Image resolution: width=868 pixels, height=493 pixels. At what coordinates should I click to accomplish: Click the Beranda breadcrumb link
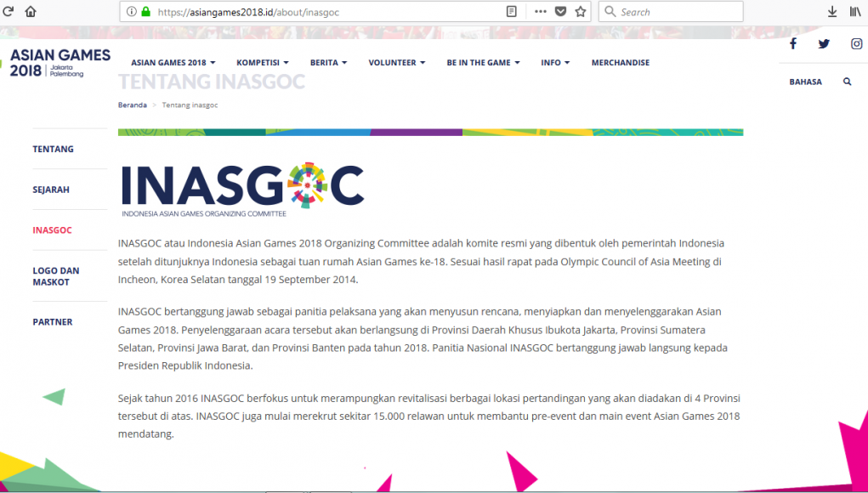point(132,105)
